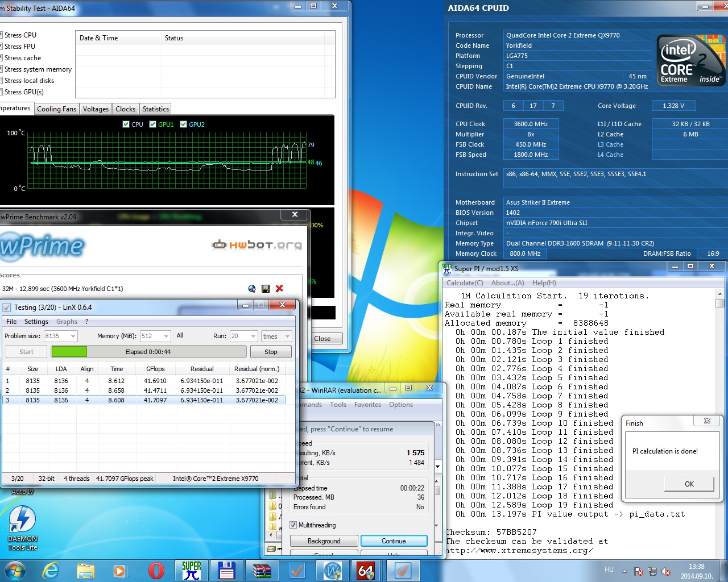728x582 pixels.
Task: Expand the times unit dropdown in LinX
Action: [x=287, y=336]
